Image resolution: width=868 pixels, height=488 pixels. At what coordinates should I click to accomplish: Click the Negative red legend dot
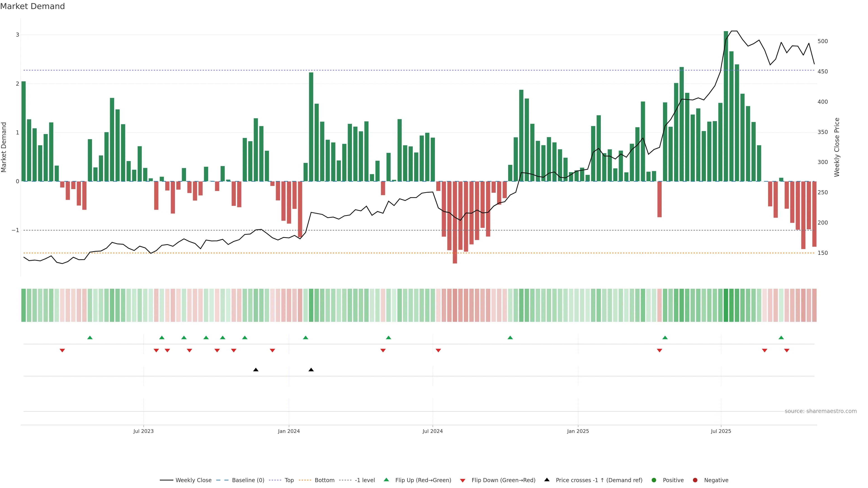point(695,480)
